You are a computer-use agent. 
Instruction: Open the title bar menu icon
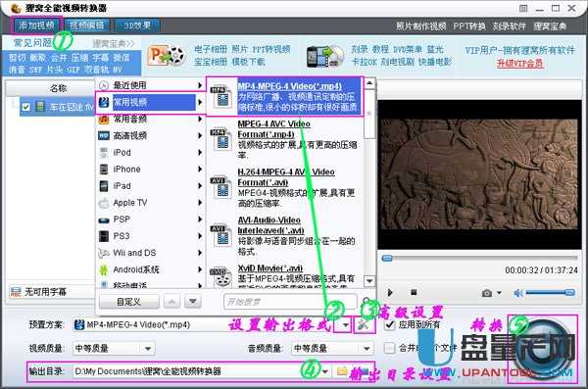[523, 8]
